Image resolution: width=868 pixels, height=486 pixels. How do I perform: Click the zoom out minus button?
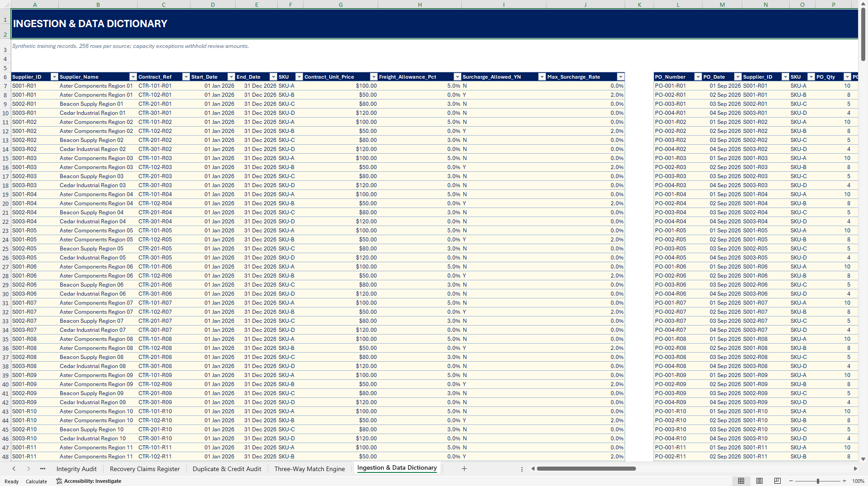pos(791,481)
